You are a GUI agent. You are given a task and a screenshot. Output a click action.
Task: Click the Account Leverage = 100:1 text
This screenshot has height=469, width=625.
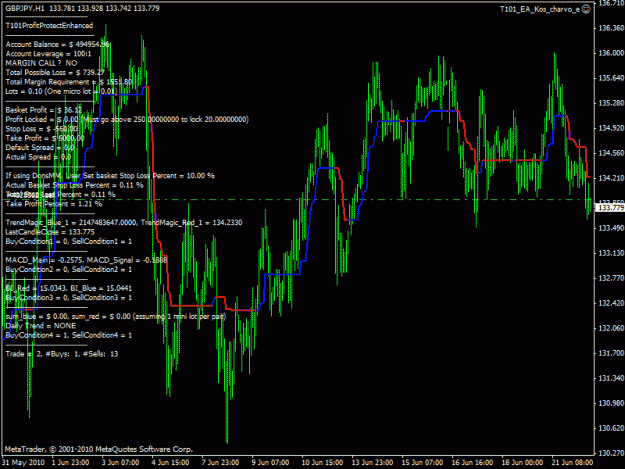click(x=49, y=54)
